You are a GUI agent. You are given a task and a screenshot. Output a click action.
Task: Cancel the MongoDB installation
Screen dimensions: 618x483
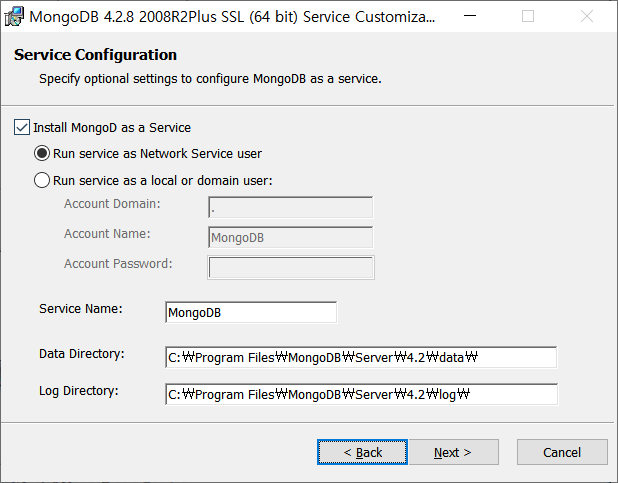click(562, 452)
